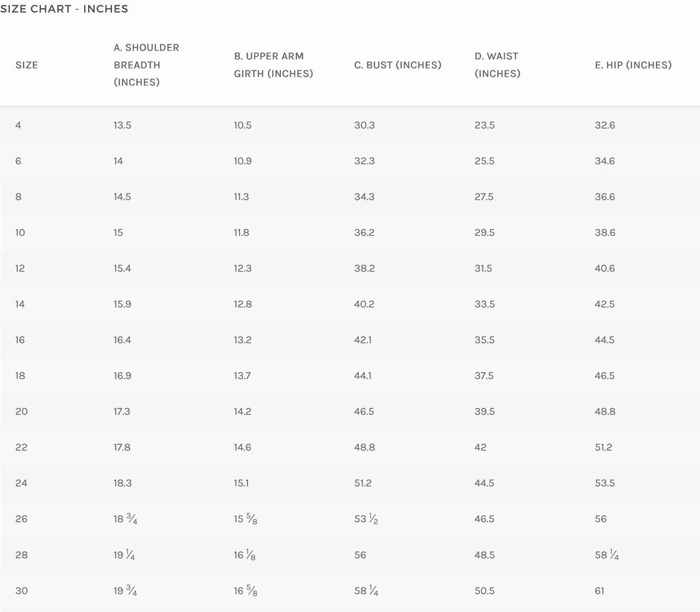Select upper arm girth 11.3 for size 8
700x612 pixels.
pyautogui.click(x=241, y=197)
